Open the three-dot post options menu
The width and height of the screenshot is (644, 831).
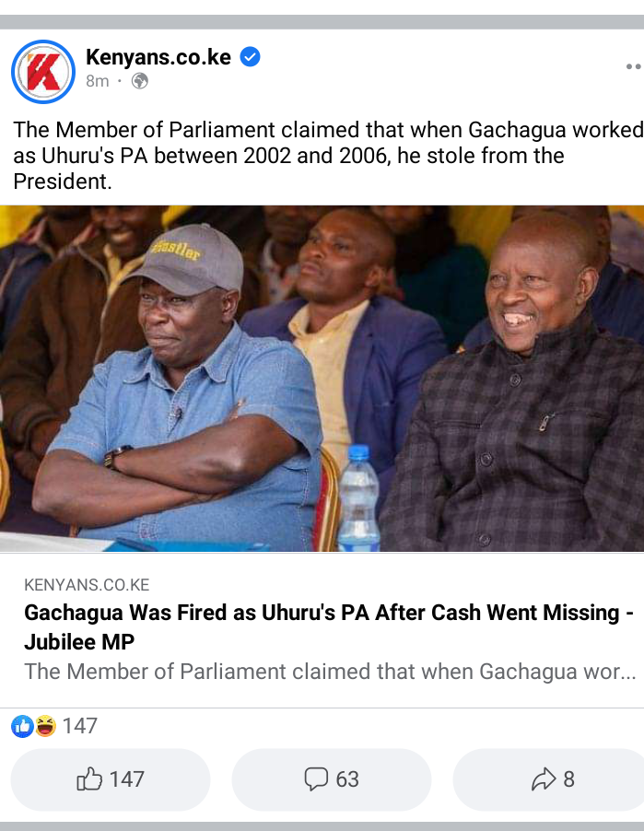click(633, 66)
